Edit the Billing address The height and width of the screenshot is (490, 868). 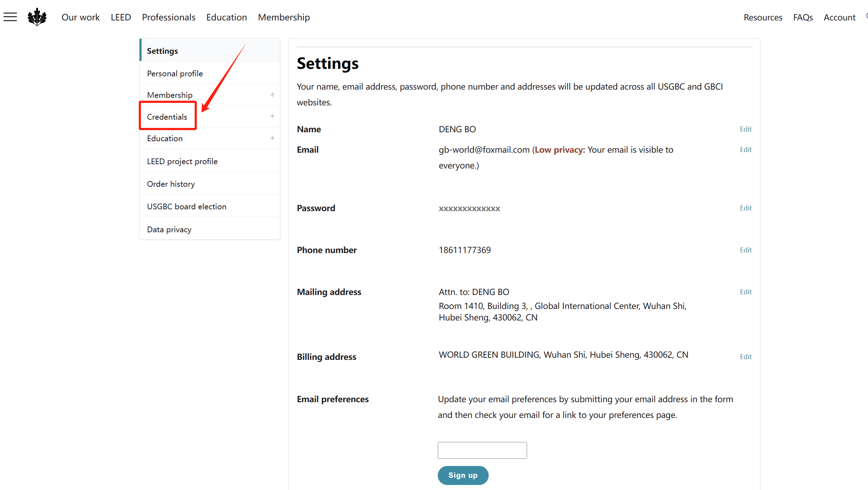point(746,357)
